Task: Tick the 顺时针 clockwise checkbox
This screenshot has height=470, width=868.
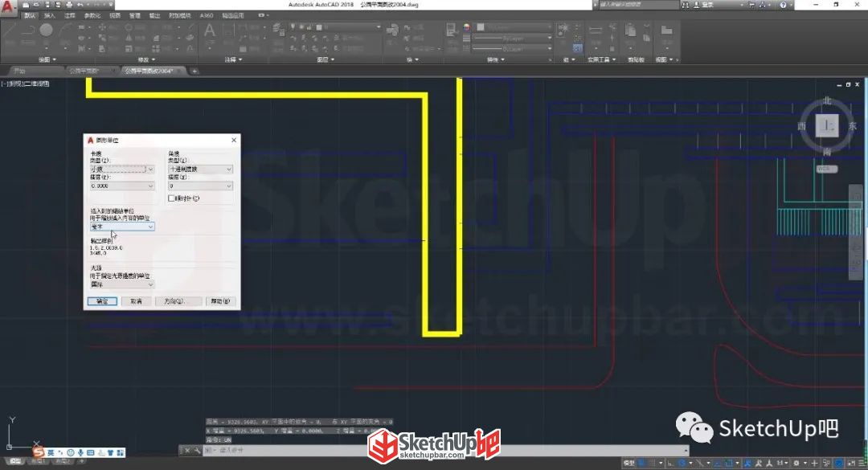Action: click(x=172, y=198)
